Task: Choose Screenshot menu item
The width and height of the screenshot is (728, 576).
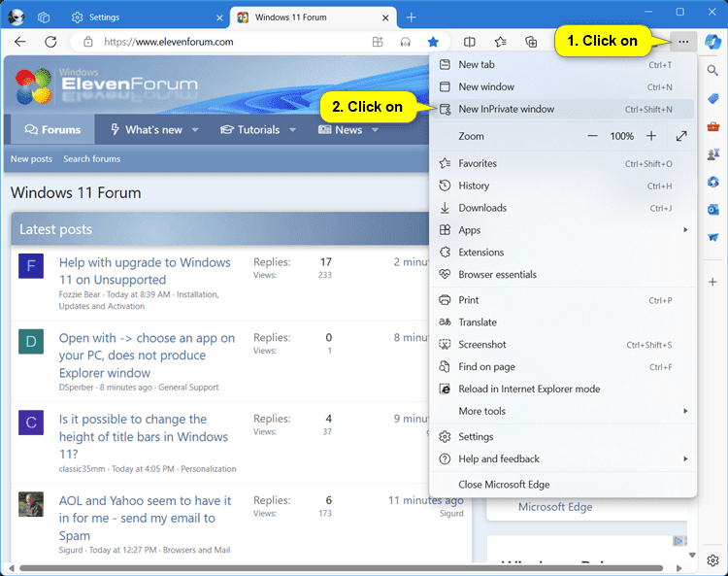Action: click(x=563, y=345)
